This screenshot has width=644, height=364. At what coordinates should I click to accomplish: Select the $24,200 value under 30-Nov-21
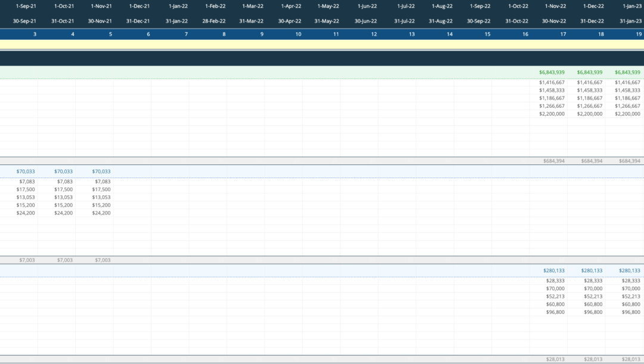tap(101, 213)
